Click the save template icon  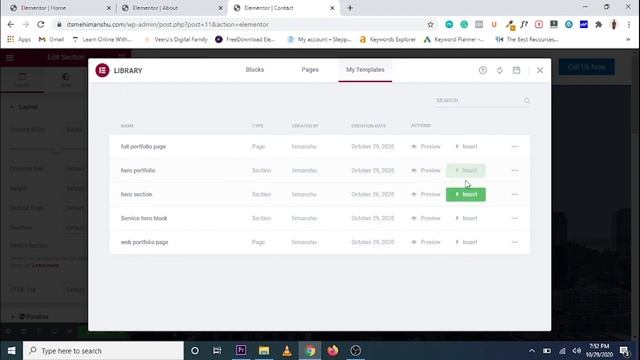[x=516, y=70]
